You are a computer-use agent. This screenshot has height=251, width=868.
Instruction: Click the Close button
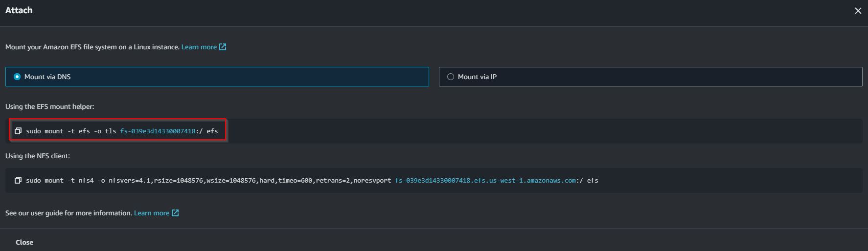[x=24, y=242]
